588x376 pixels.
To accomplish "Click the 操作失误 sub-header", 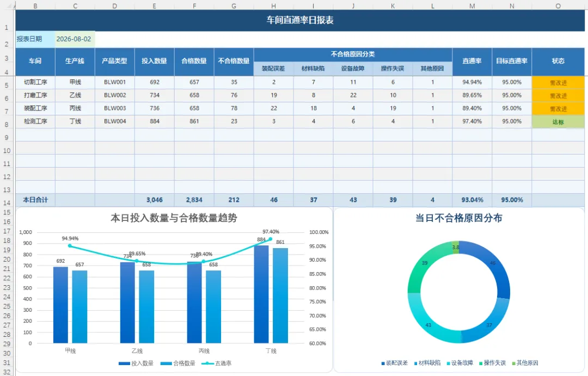I will pyautogui.click(x=393, y=69).
